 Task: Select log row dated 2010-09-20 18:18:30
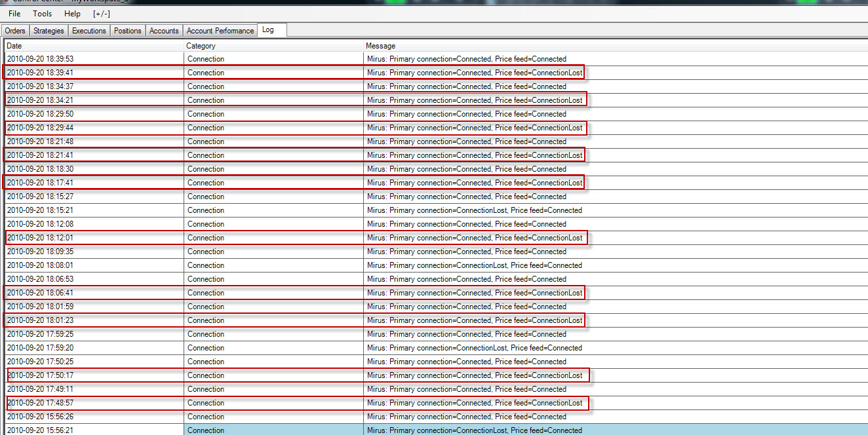tap(436, 169)
